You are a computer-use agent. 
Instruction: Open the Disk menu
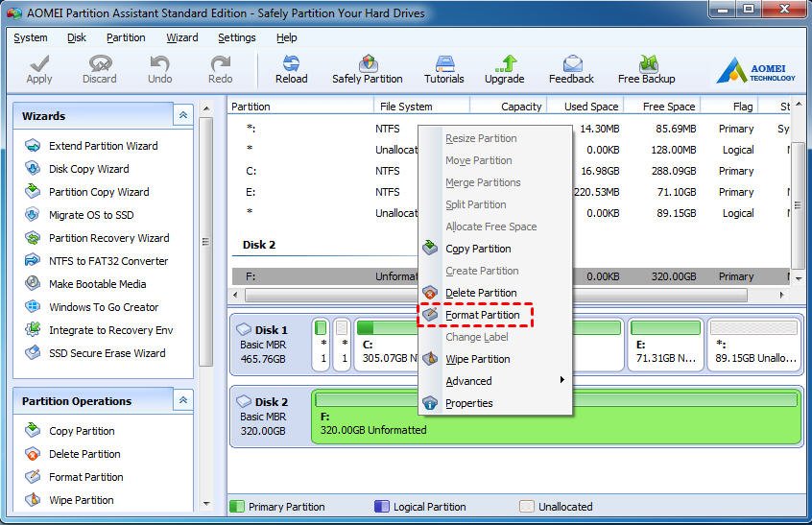coord(76,37)
